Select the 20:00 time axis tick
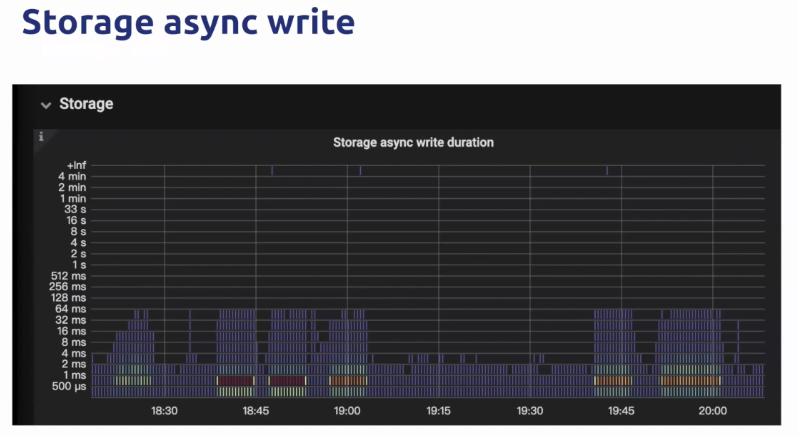This screenshot has height=436, width=798. point(712,411)
